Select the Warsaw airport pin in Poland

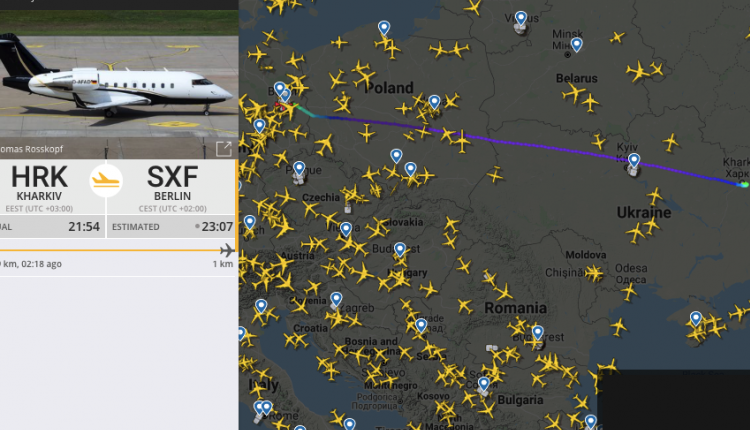click(434, 102)
